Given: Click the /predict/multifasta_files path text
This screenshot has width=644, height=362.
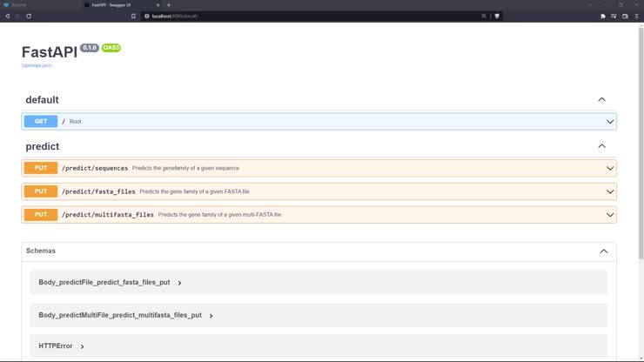Looking at the screenshot, I should pos(108,214).
